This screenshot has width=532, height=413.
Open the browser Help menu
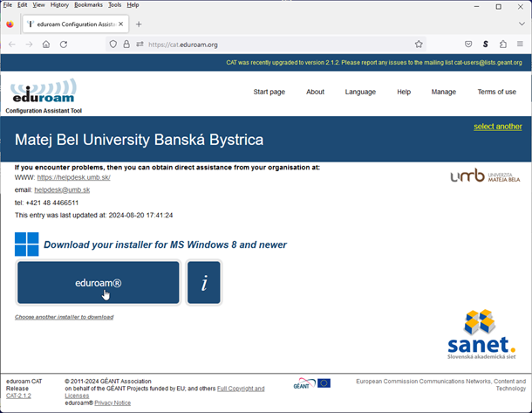133,4
